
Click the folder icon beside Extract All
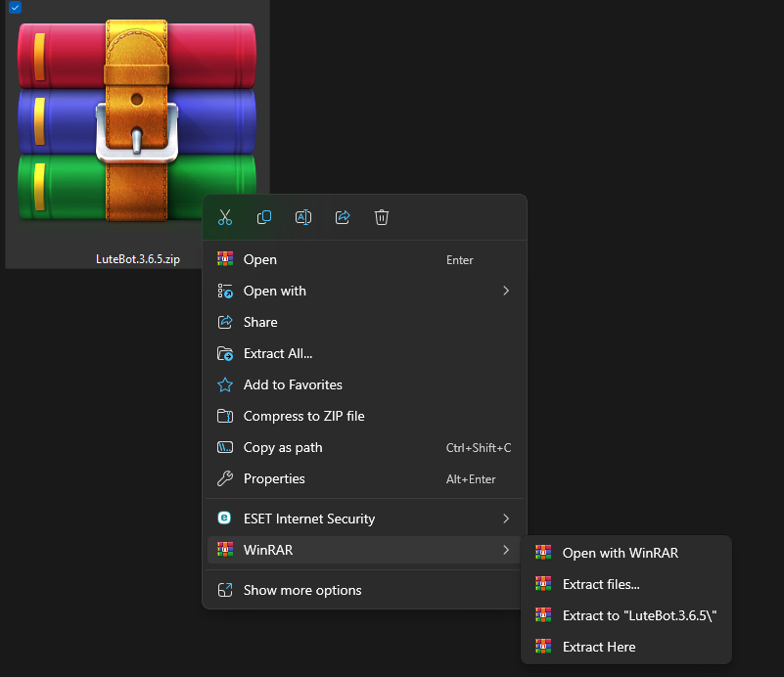[x=225, y=353]
